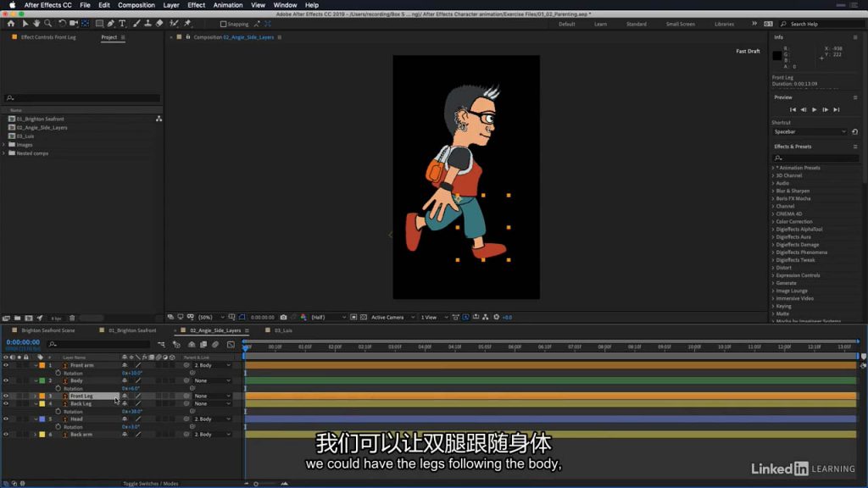868x488 pixels.
Task: Open the composition mini-flowchart icon in timeline
Action: pos(161,345)
